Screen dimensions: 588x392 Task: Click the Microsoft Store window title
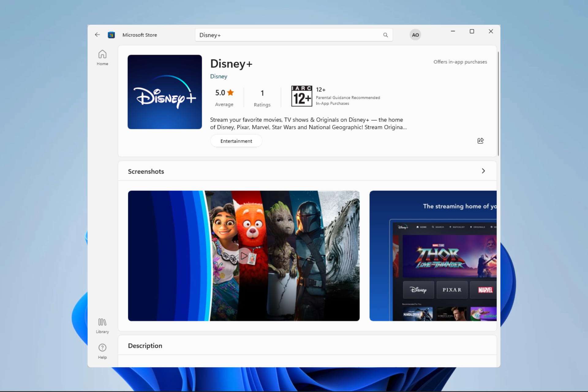click(140, 35)
